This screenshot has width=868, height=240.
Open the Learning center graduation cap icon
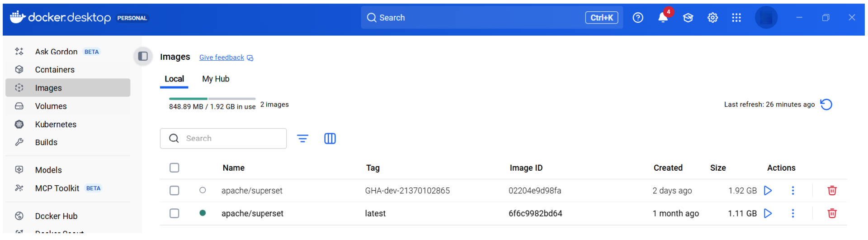pos(688,18)
